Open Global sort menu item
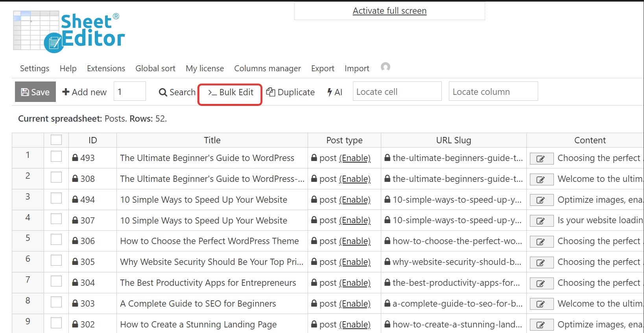The height and width of the screenshot is (333, 644). [155, 68]
